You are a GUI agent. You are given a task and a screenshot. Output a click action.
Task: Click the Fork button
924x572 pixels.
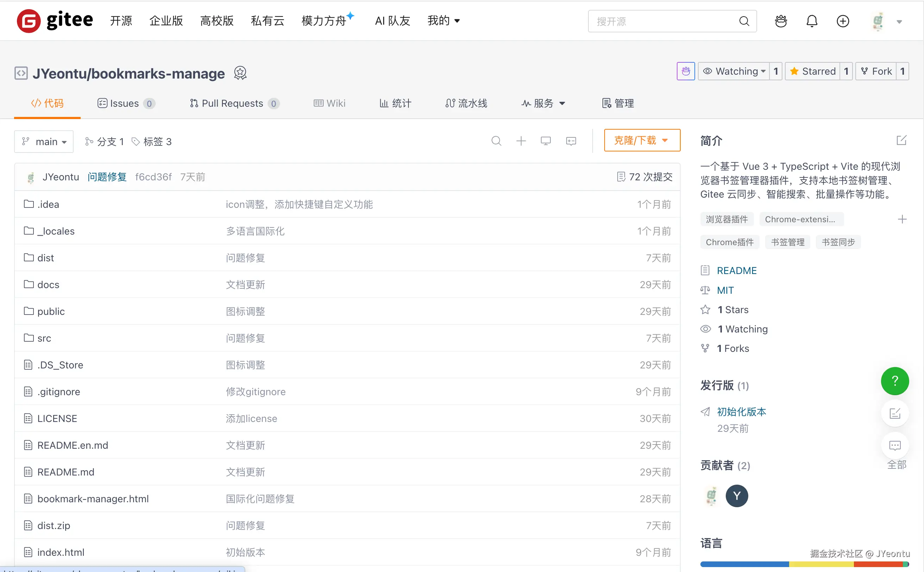click(876, 71)
